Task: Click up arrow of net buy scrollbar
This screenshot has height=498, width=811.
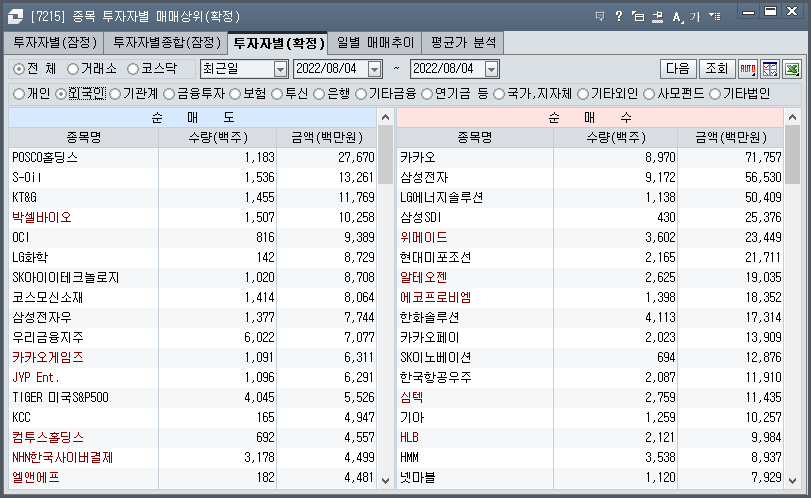Action: (792, 117)
